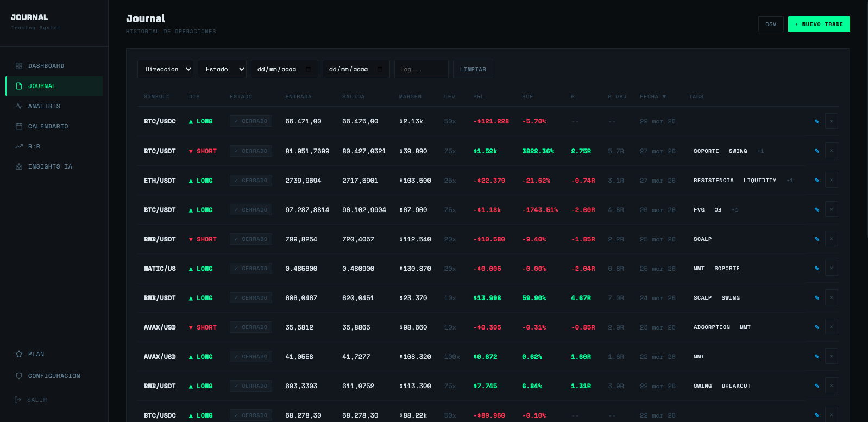Click the ABSORPTION tag on AVAX/USD row

pyautogui.click(x=712, y=327)
